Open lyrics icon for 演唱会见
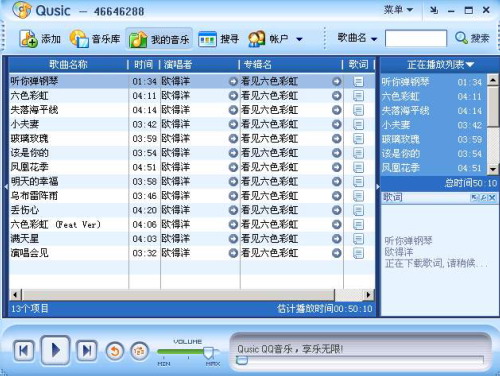Screen dimensions: 500x376 point(358,253)
